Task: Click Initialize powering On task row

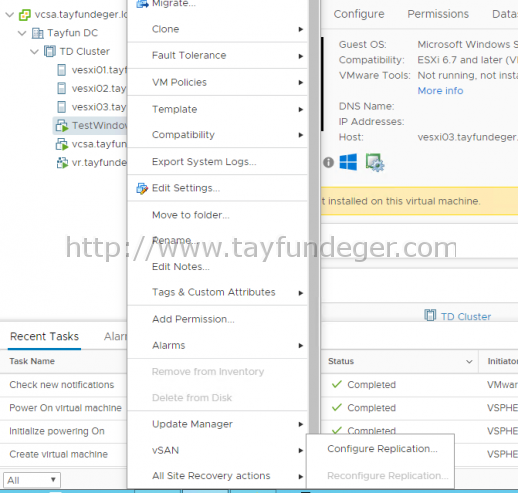Action: 57,431
